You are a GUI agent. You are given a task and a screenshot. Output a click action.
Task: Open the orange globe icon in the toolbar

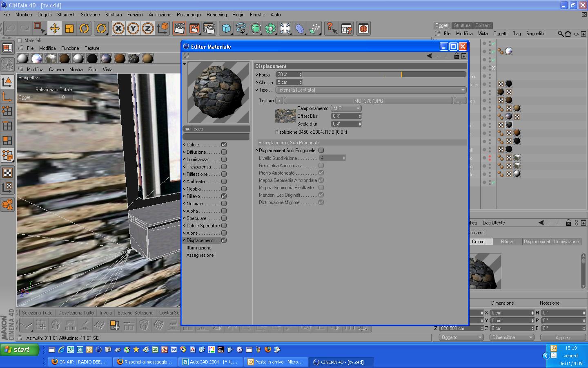pos(363,28)
